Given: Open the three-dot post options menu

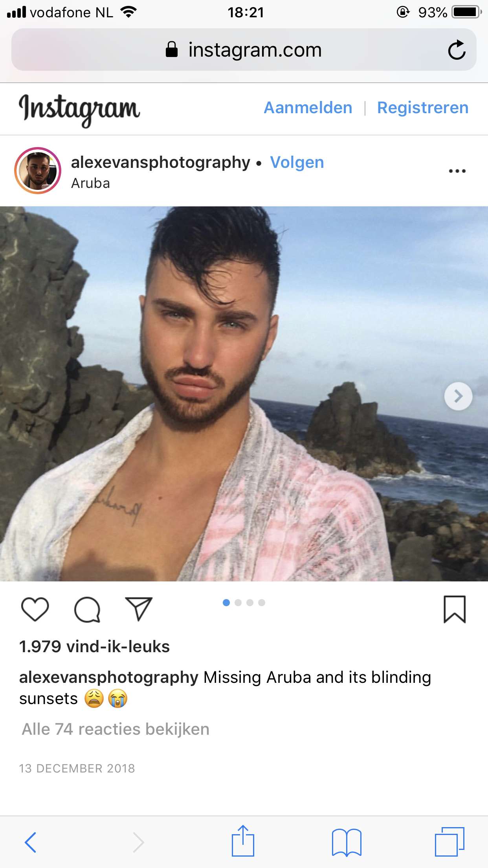Looking at the screenshot, I should click(x=457, y=171).
